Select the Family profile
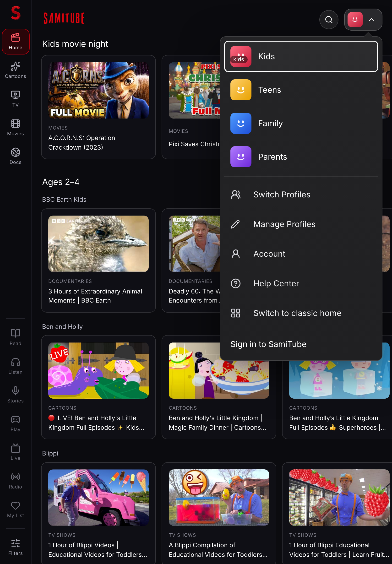The image size is (392, 564). point(301,123)
